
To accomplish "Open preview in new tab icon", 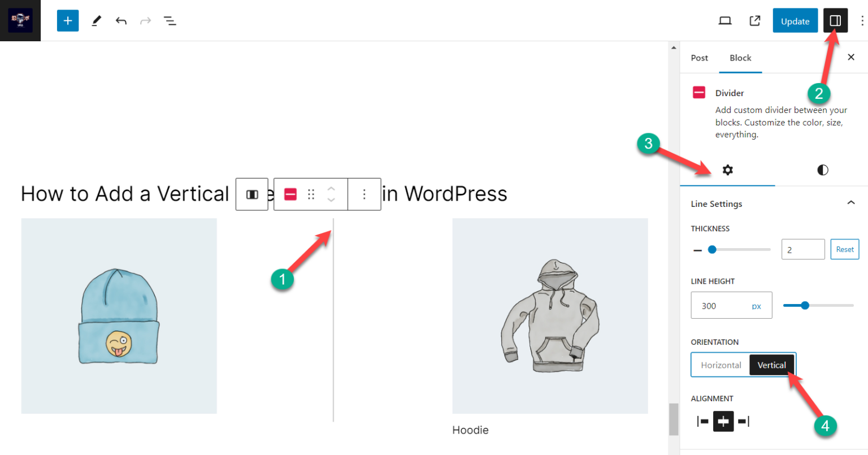I will (754, 20).
